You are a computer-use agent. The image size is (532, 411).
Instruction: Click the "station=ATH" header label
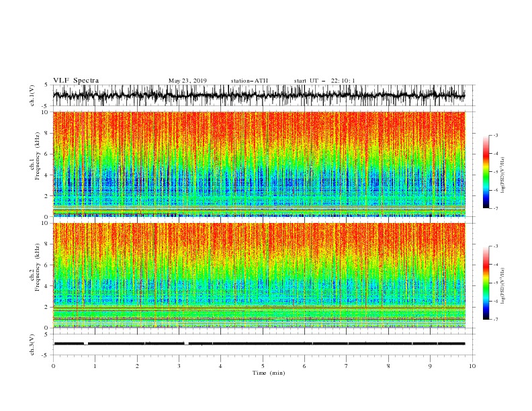click(x=249, y=81)
